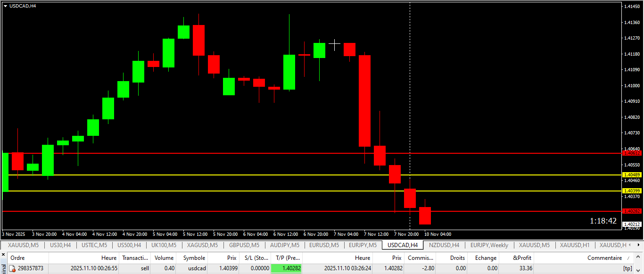Click the commission value -2.80

coord(428,268)
